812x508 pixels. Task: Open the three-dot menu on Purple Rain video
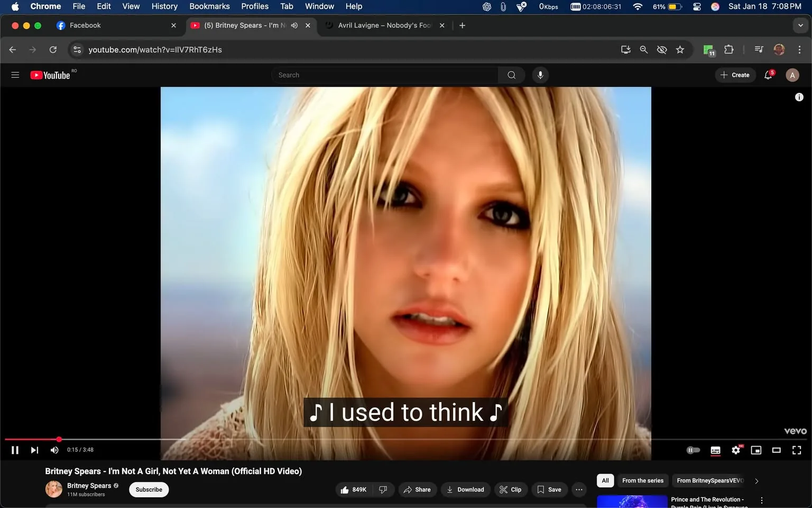pos(761,500)
